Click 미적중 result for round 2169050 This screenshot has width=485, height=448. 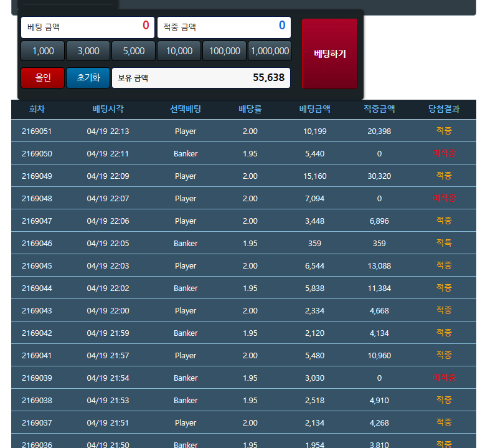(x=444, y=153)
